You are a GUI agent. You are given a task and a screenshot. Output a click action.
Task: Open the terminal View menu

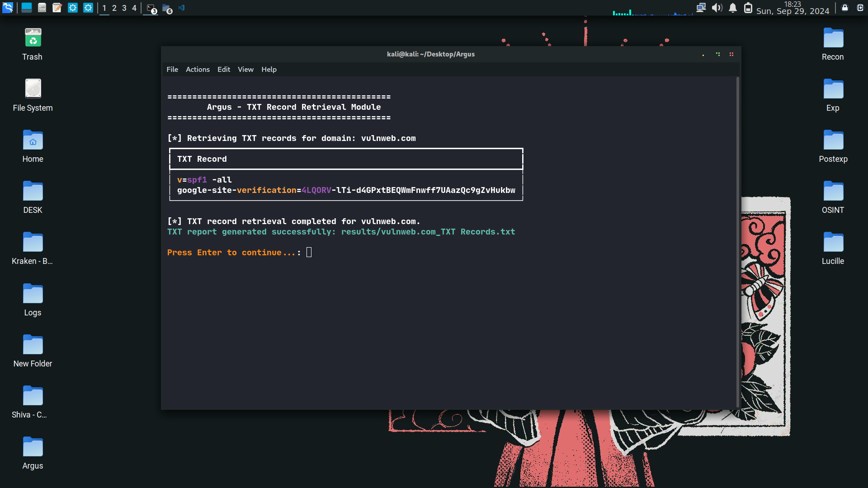(x=245, y=69)
